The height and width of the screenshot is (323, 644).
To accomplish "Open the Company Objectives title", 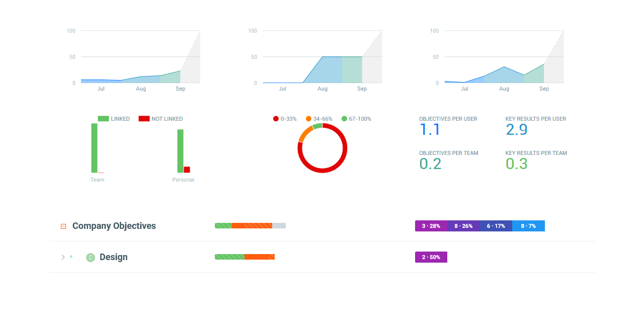I will point(114,226).
